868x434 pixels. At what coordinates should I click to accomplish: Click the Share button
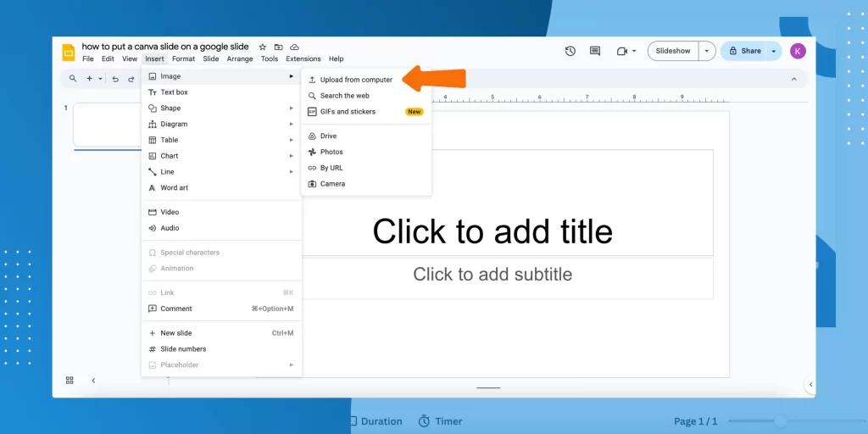click(744, 51)
